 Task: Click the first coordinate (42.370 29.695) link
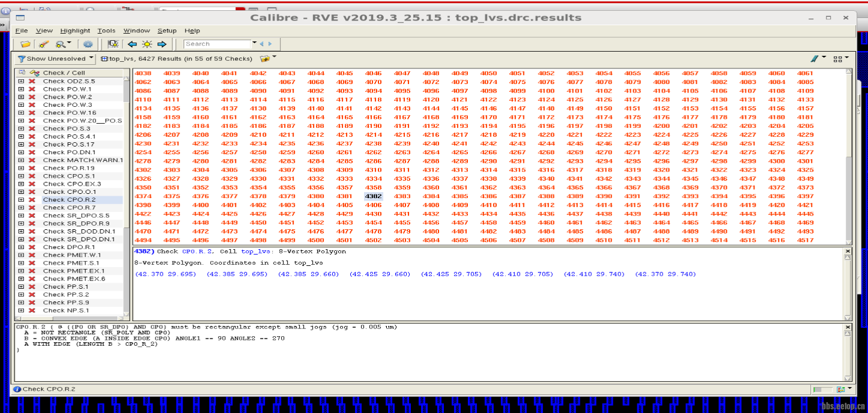click(x=165, y=274)
